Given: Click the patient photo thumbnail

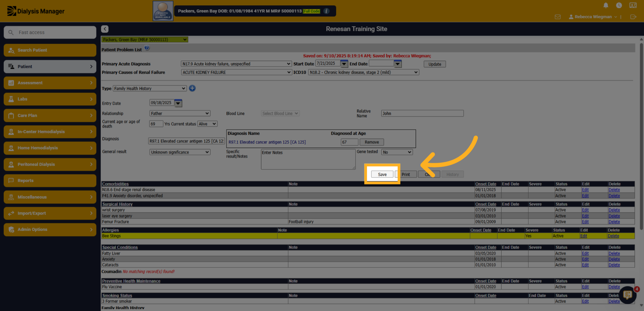Looking at the screenshot, I should pyautogui.click(x=163, y=11).
